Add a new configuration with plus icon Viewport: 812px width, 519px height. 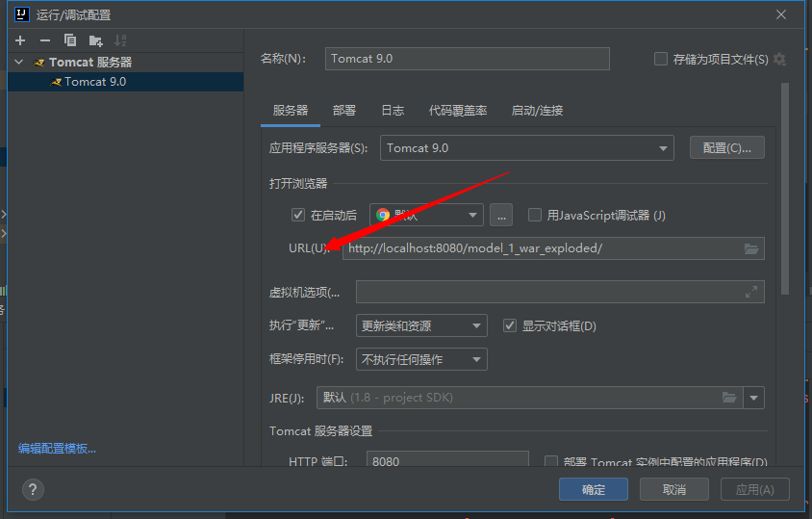coord(20,40)
